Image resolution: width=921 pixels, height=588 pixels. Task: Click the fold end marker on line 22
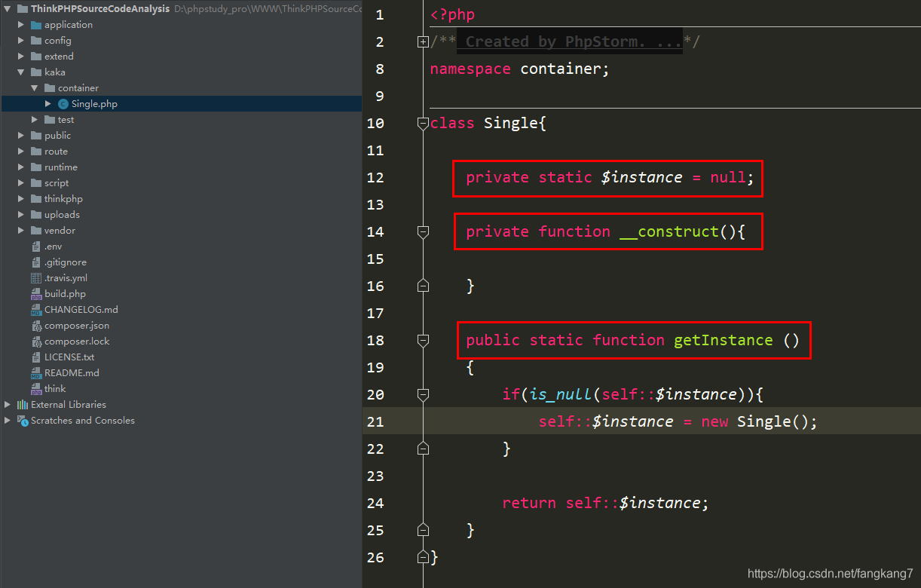(x=423, y=449)
